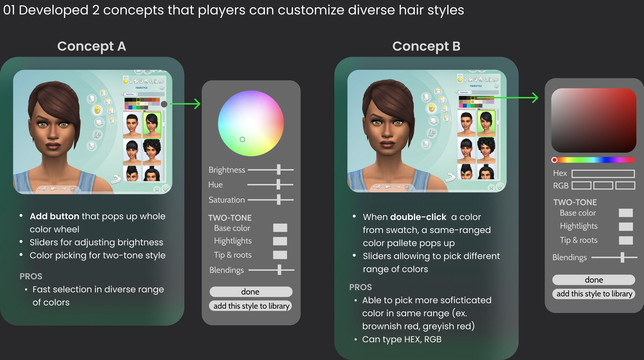Collapse the outfit category arrow in Concept B

(x=460, y=75)
